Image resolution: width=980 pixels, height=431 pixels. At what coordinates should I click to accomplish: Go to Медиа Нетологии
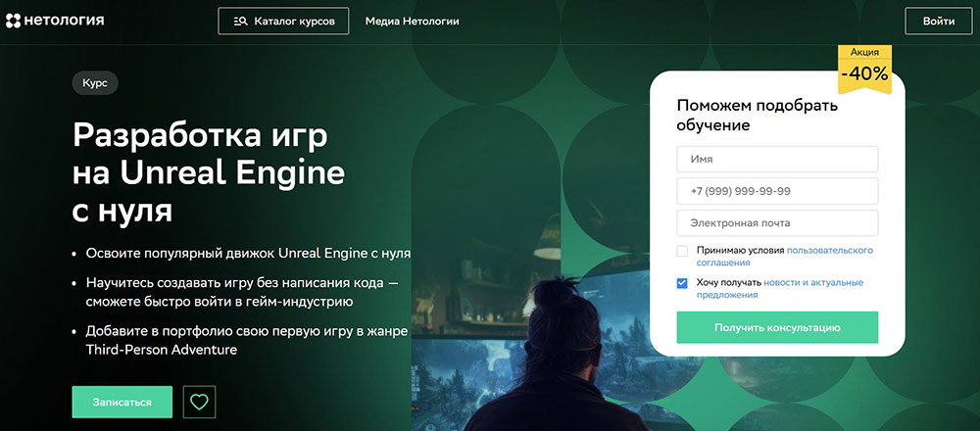pyautogui.click(x=412, y=22)
